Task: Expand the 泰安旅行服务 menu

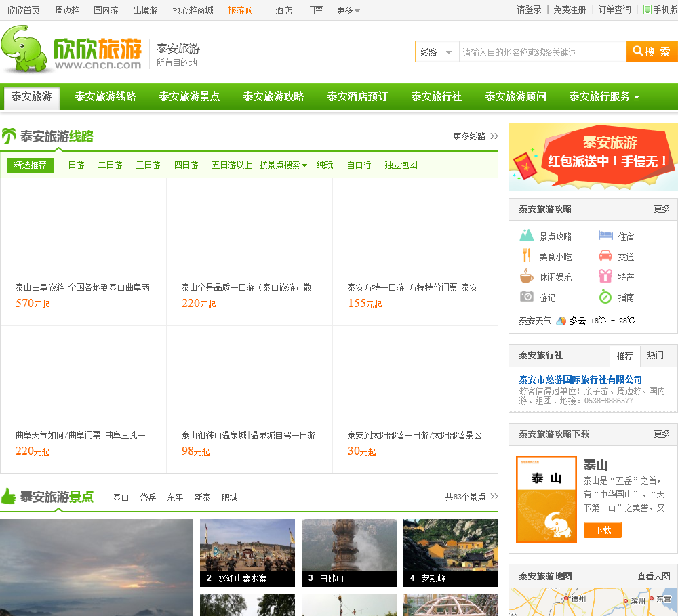Action: 603,96
